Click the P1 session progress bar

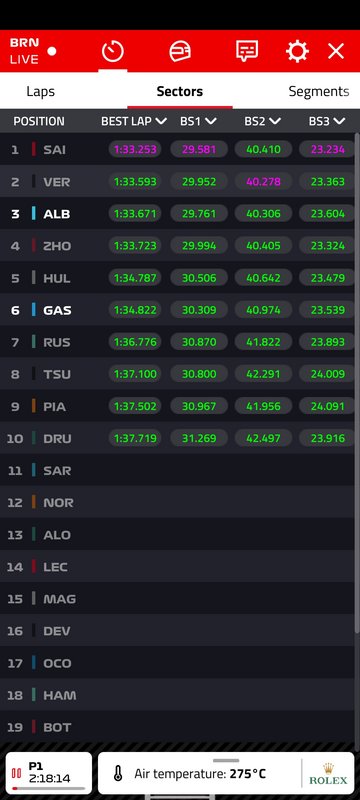tap(48, 788)
